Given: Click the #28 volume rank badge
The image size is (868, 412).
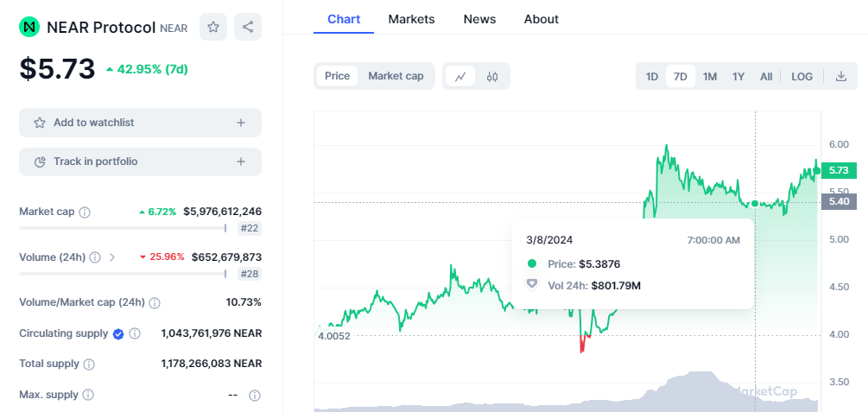Looking at the screenshot, I should pos(250,274).
